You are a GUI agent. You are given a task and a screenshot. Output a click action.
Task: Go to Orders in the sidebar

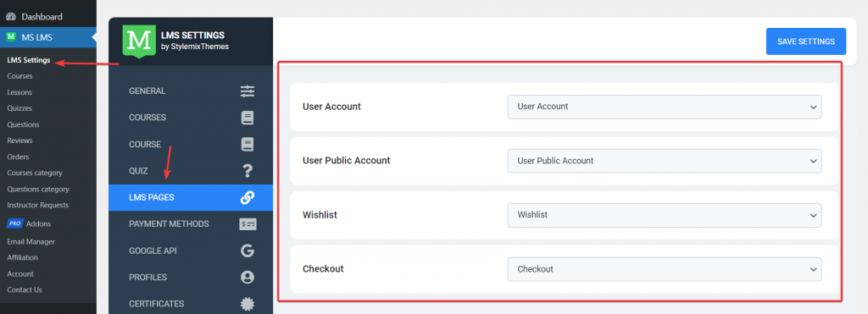pos(19,157)
